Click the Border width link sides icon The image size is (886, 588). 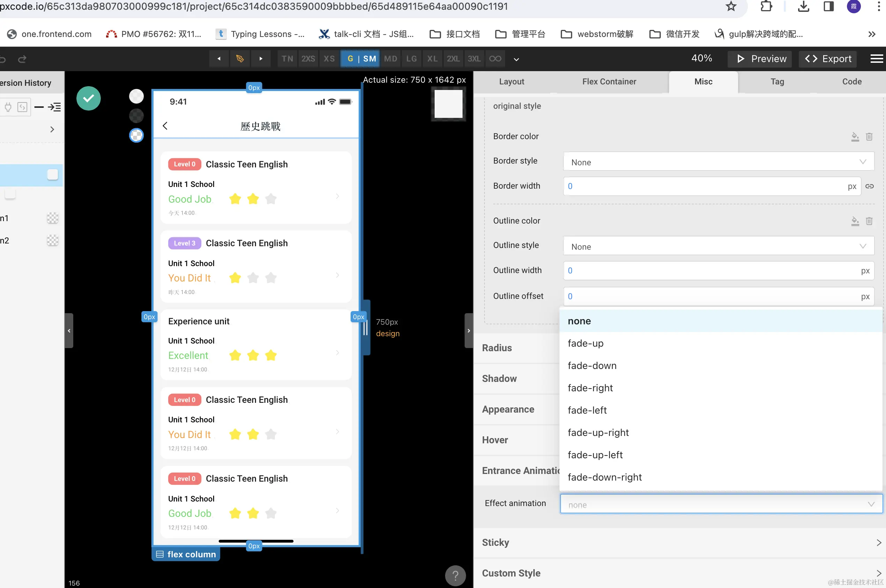coord(870,186)
